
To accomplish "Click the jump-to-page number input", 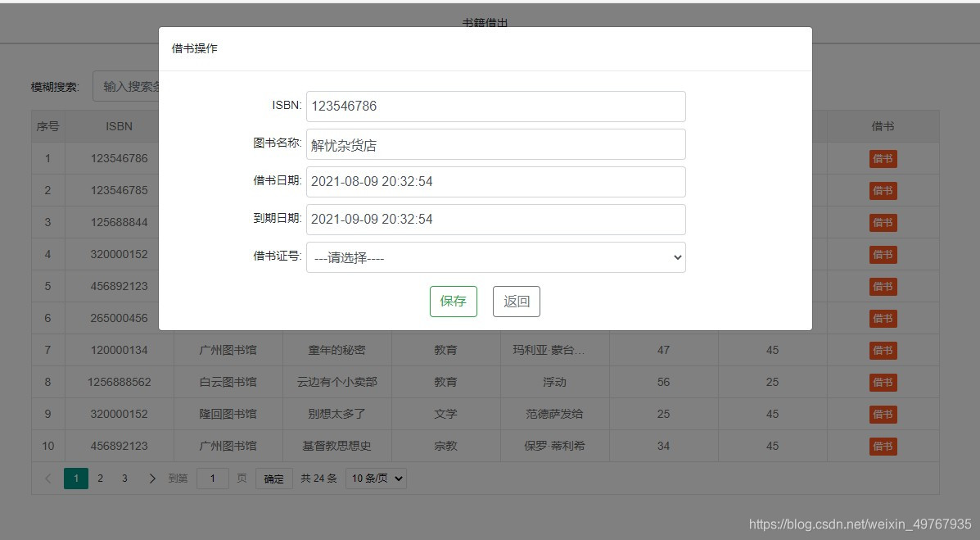I will pyautogui.click(x=213, y=479).
